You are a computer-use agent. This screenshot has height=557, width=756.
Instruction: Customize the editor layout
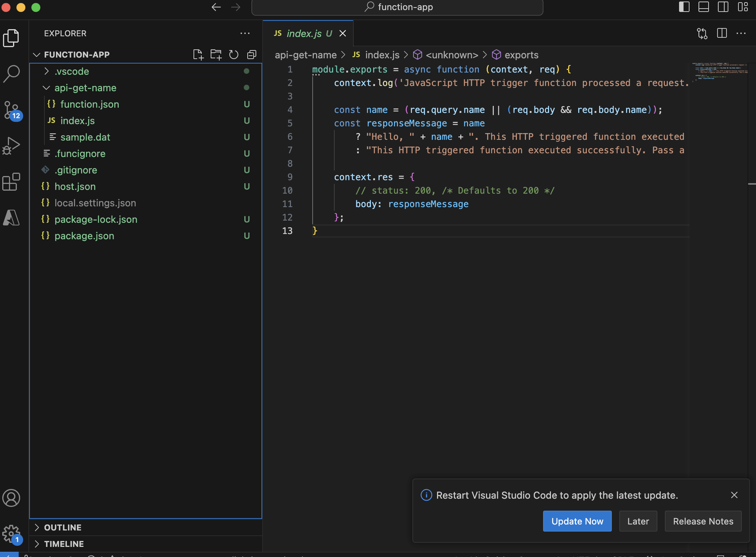(743, 7)
